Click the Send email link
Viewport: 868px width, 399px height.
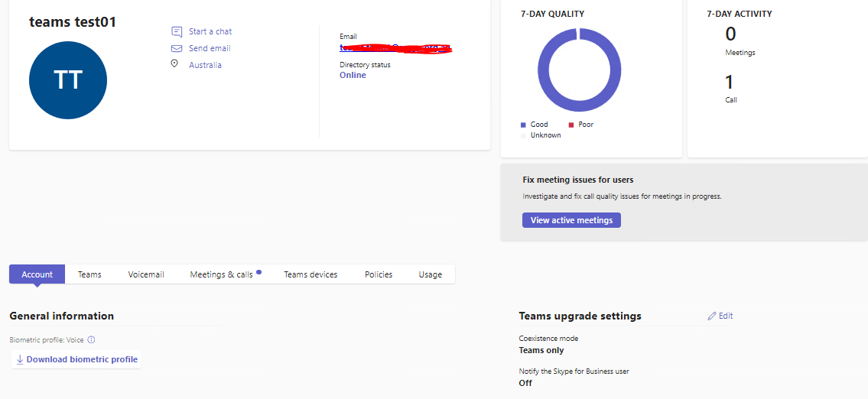[210, 48]
